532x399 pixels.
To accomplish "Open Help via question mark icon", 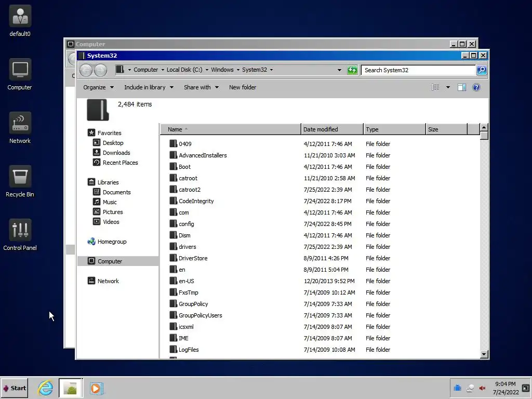I will coord(476,87).
